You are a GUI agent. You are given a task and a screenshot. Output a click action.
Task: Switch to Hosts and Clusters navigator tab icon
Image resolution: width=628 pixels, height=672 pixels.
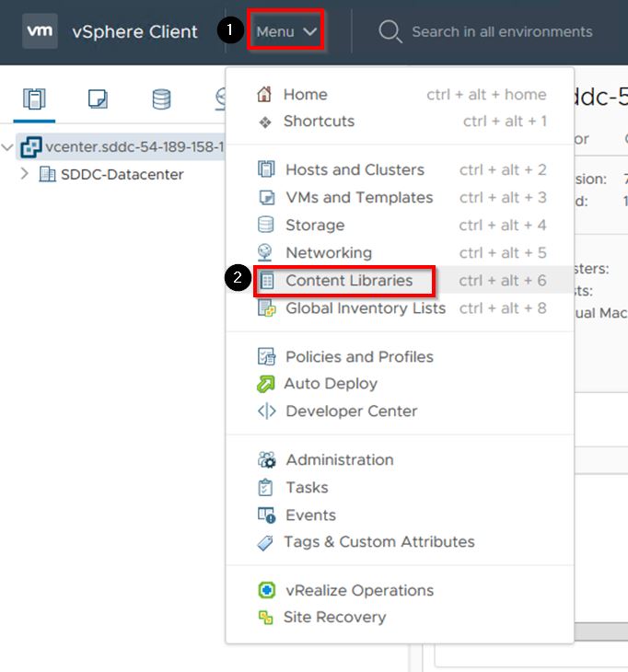pyautogui.click(x=34, y=99)
